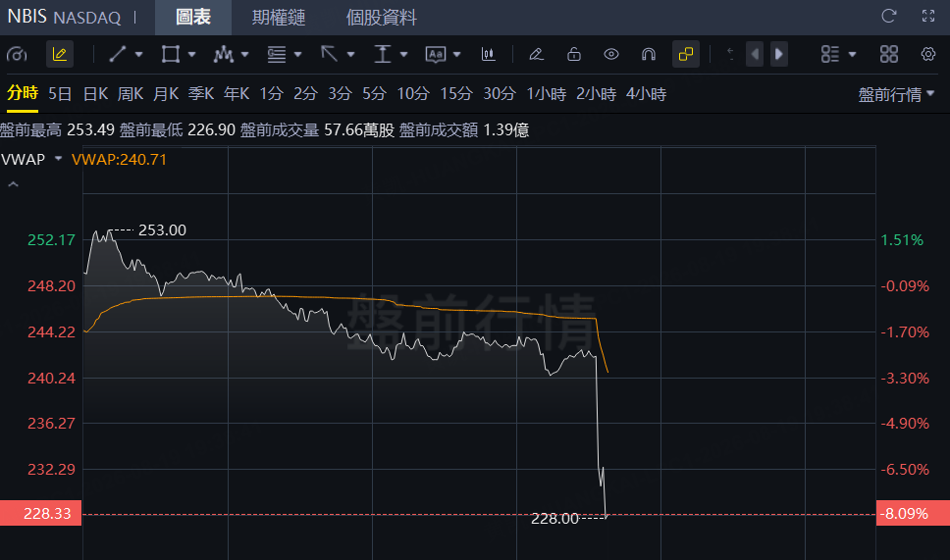Viewport: 950px width, 560px height.
Task: Select the 2分 interval
Action: (305, 94)
